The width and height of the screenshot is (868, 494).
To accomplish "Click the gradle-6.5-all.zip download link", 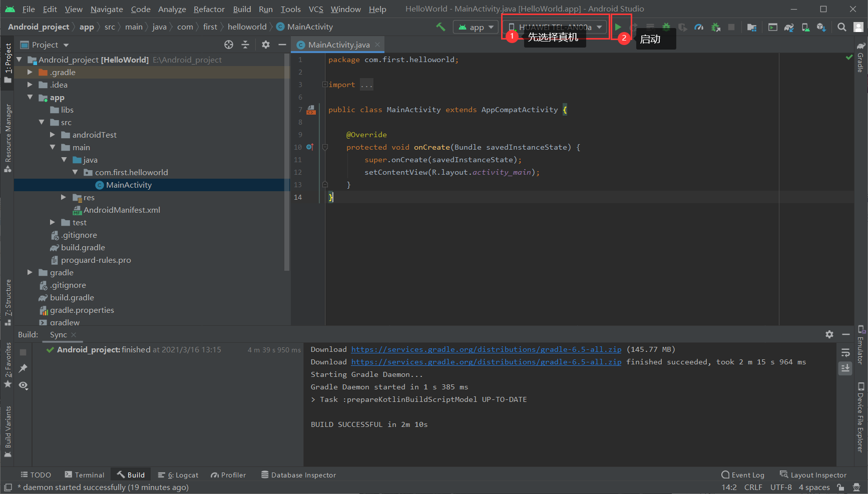I will coord(486,349).
